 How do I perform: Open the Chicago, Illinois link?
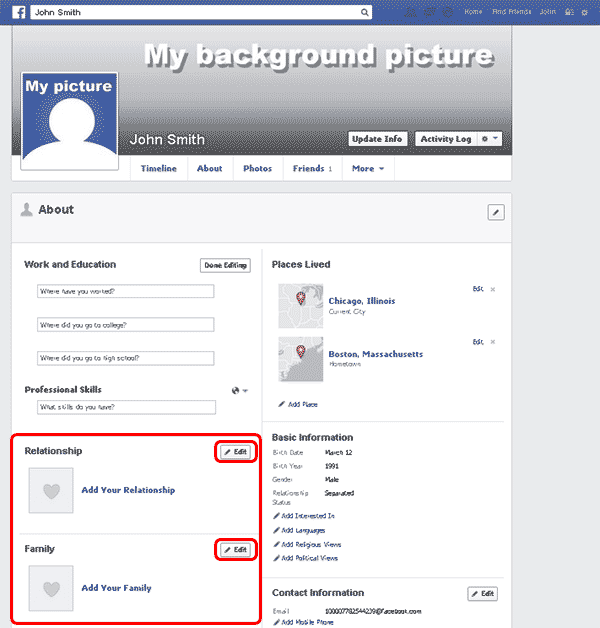[x=362, y=301]
